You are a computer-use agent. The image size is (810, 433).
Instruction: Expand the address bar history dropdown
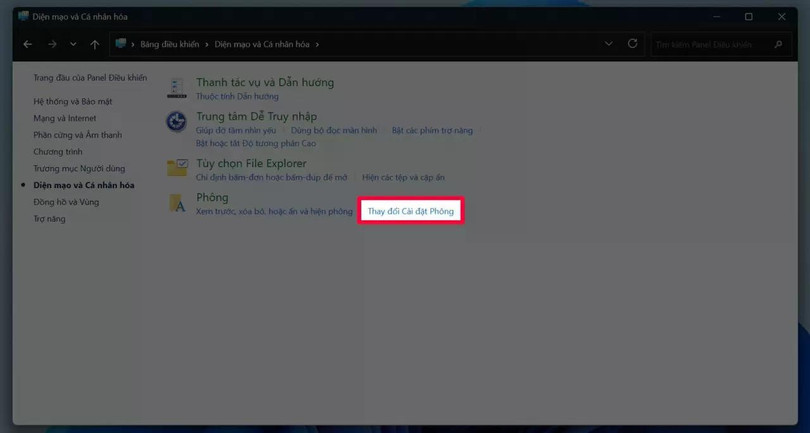pyautogui.click(x=608, y=44)
